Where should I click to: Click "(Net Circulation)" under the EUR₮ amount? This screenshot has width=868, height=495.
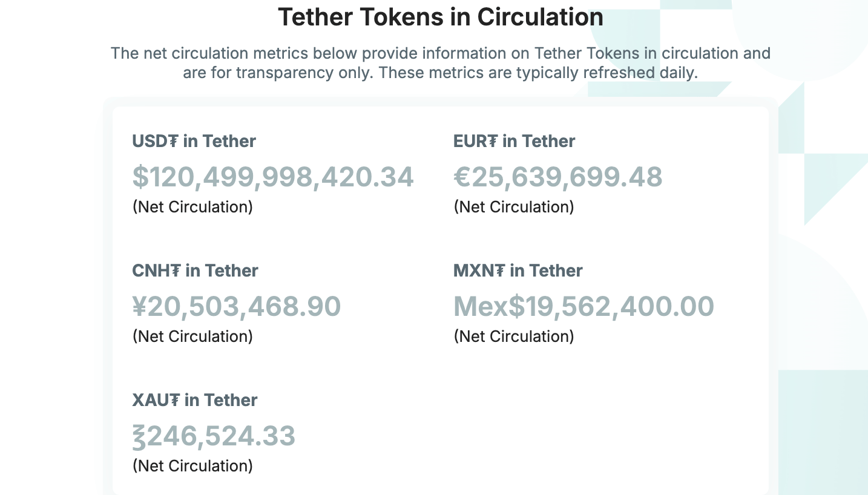tap(513, 207)
